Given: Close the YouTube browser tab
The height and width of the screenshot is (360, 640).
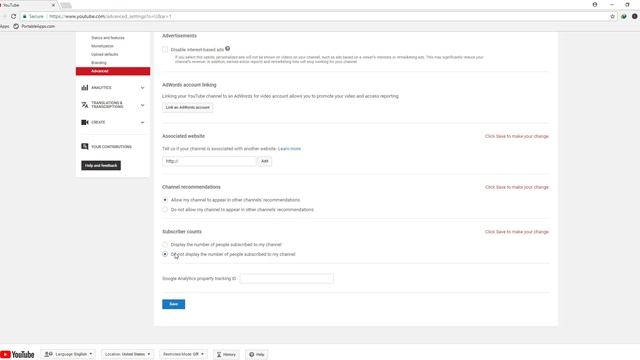Looking at the screenshot, I should 53,5.
